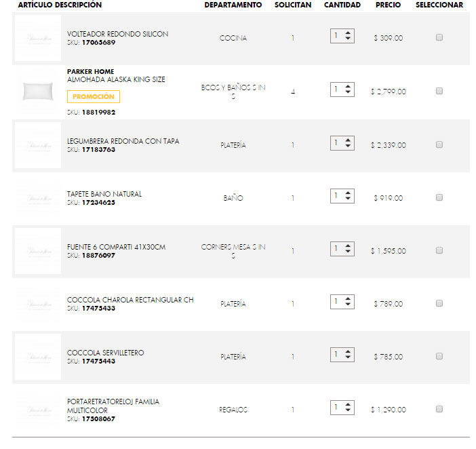Click the Tapete Bano Natural product image

click(x=38, y=197)
